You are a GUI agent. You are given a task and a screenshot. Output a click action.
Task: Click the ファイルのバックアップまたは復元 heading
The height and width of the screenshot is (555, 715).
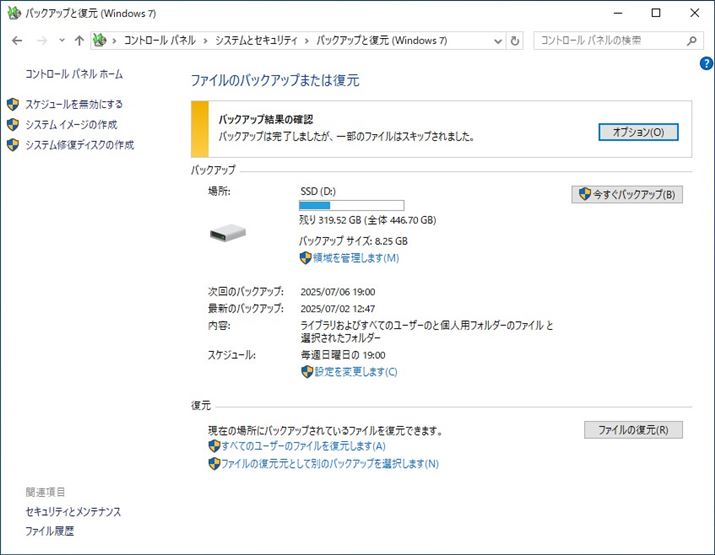point(275,80)
